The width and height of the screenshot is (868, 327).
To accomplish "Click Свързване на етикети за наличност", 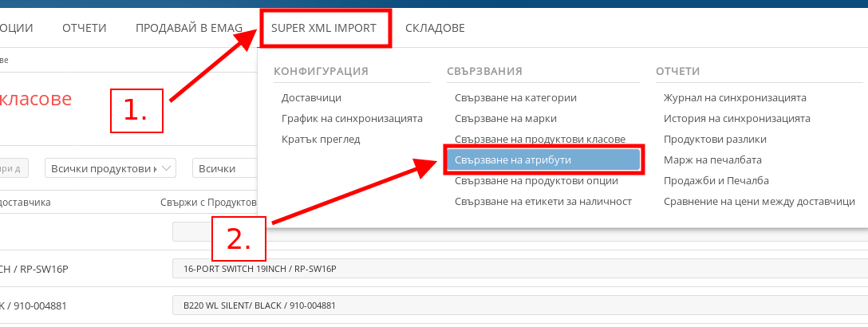I will pyautogui.click(x=542, y=202).
